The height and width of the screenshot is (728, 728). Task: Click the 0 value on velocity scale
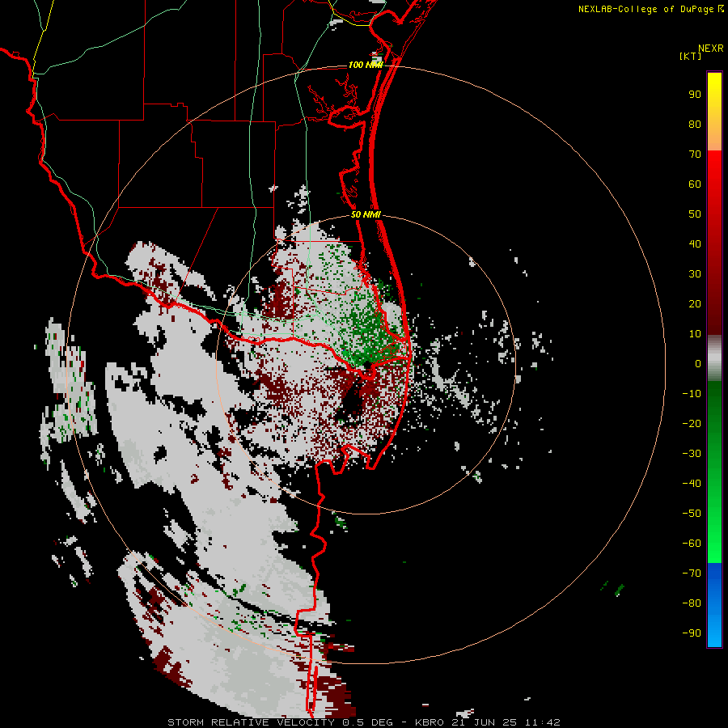(x=698, y=364)
